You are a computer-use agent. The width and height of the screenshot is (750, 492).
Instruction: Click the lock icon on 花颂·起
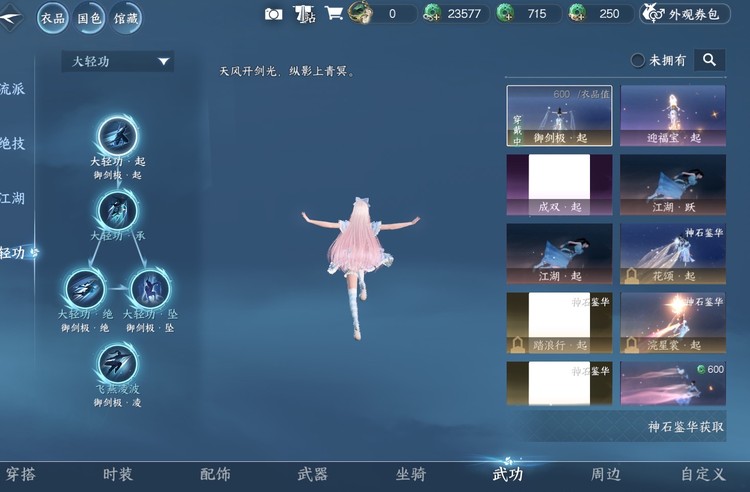click(631, 276)
